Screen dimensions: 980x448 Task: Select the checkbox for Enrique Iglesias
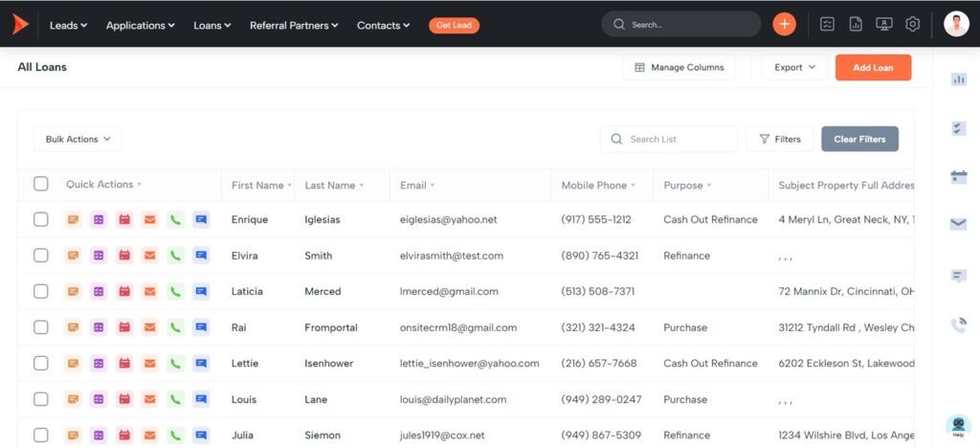tap(40, 219)
